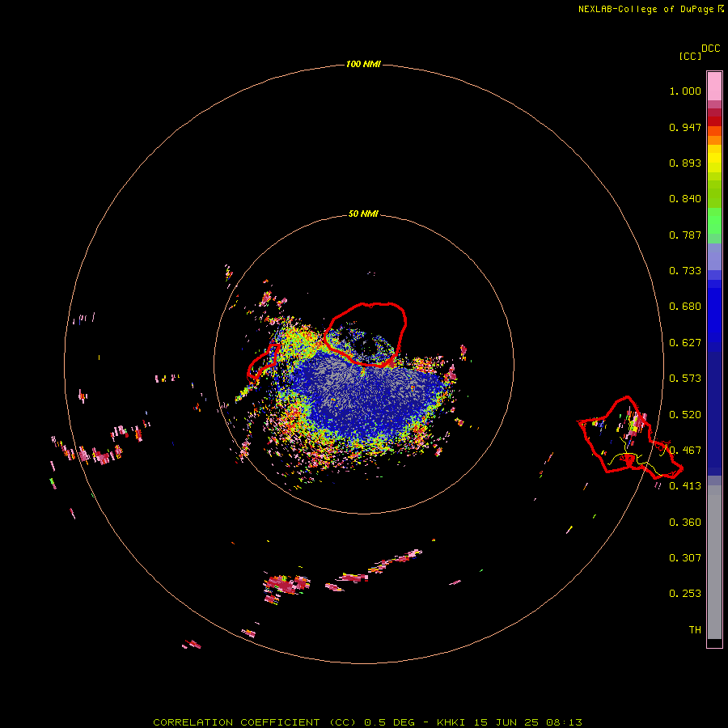Click the 0.360 legend value
Screen dimensions: 728x728
pyautogui.click(x=685, y=523)
